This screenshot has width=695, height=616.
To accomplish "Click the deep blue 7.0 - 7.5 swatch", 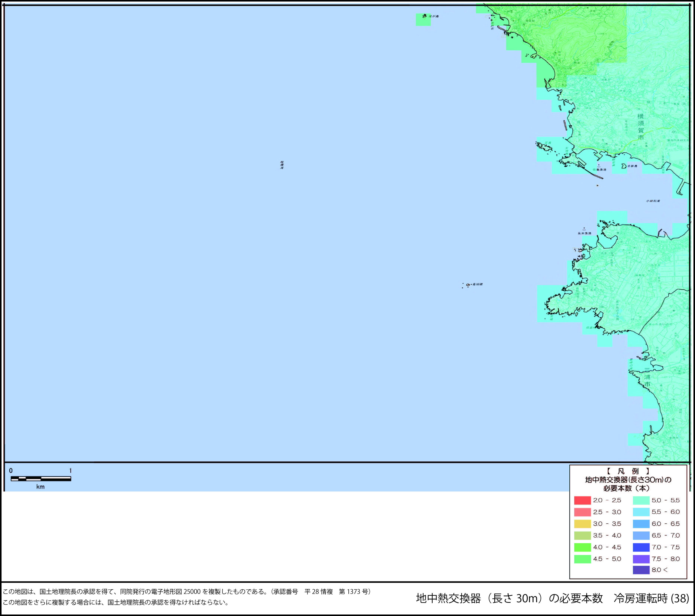I will click(x=641, y=547).
